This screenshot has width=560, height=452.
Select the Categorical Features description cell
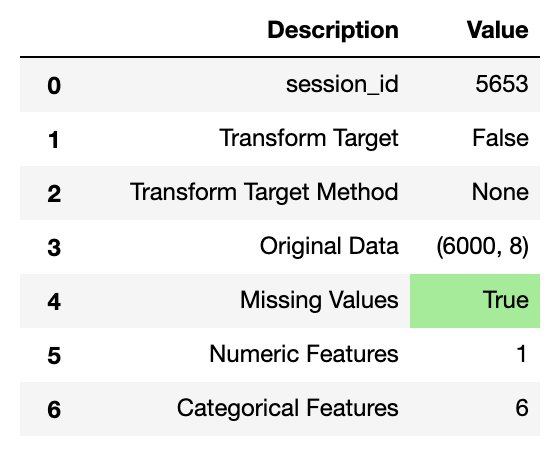pos(288,408)
